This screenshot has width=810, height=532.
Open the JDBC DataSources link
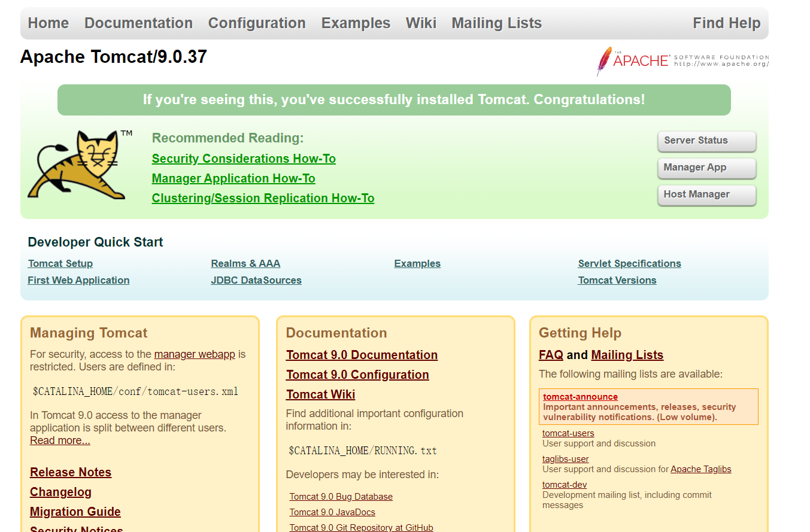(256, 280)
